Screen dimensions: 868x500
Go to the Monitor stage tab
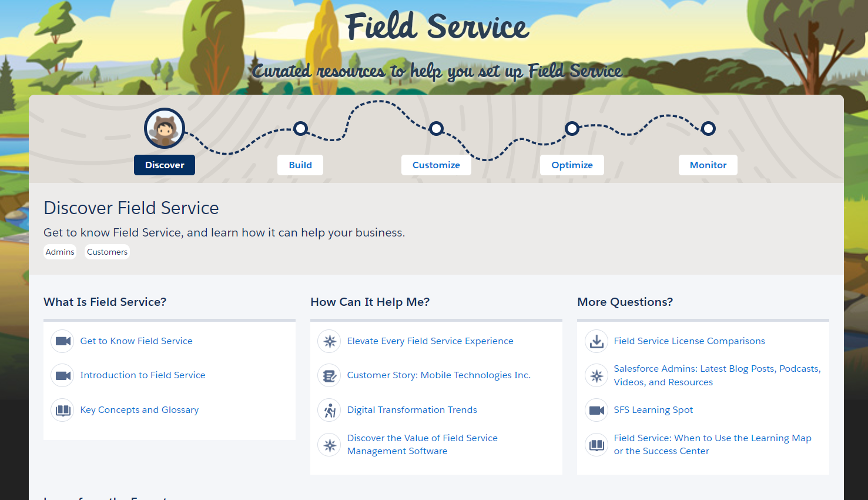pyautogui.click(x=708, y=165)
